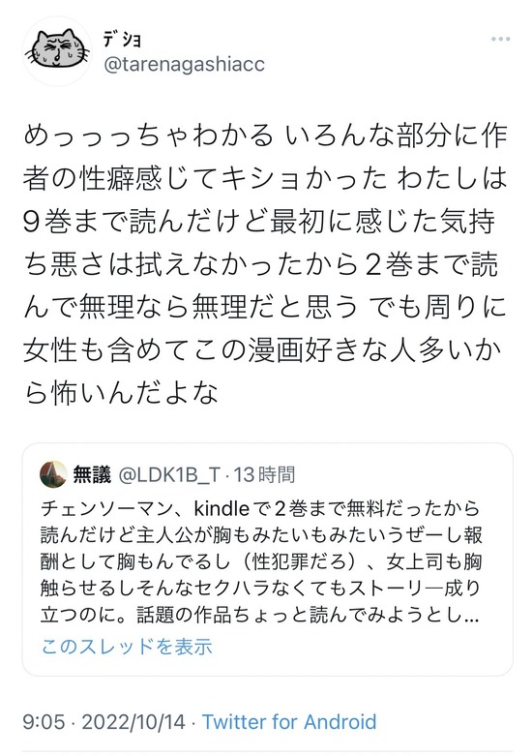532x756 pixels.
Task: Click the 2022/10/14 date stamp
Action: pos(133,722)
